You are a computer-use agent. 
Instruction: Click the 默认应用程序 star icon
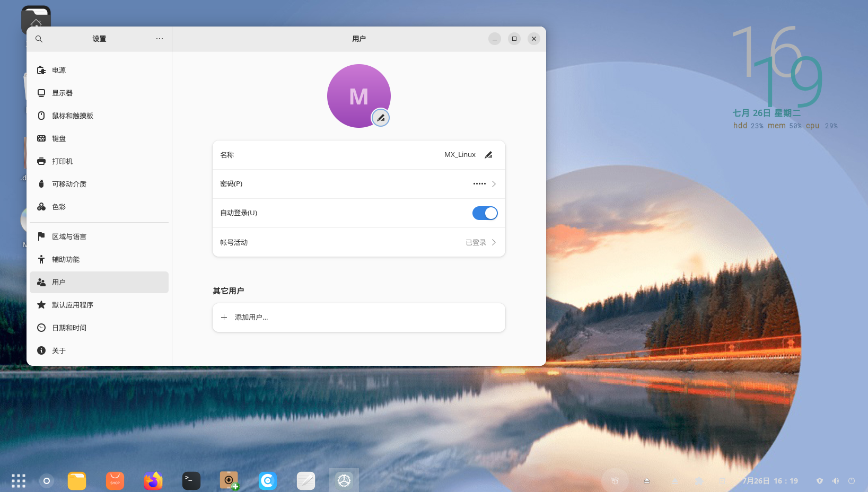[x=41, y=305]
